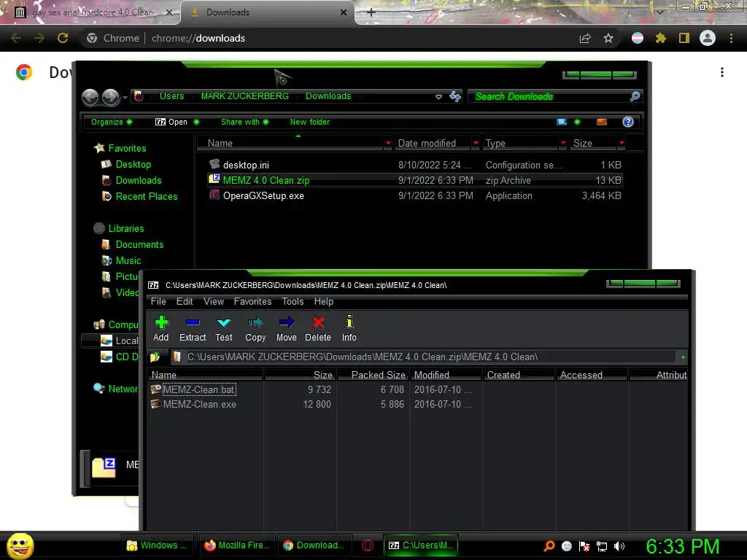
Task: Open Chrome downloads page three-dot menu
Action: pos(722,72)
